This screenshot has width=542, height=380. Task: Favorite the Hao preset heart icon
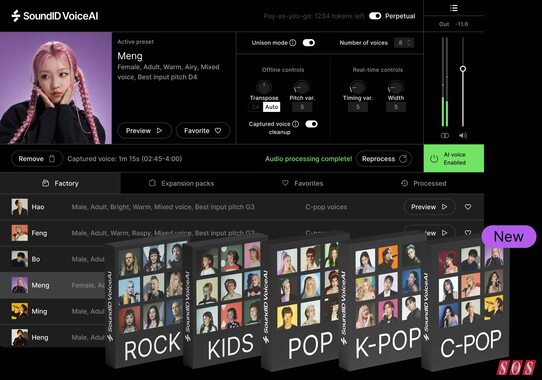point(468,207)
